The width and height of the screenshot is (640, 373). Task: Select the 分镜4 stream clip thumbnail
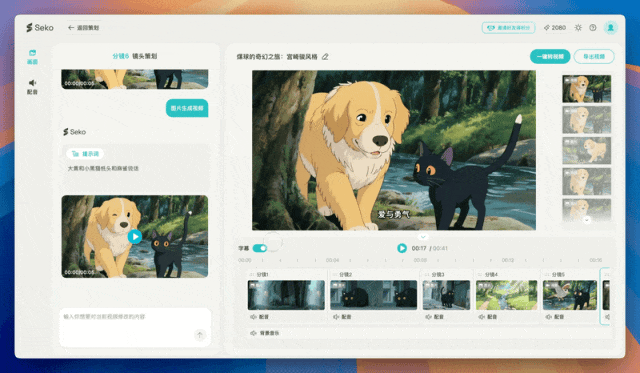[507, 295]
